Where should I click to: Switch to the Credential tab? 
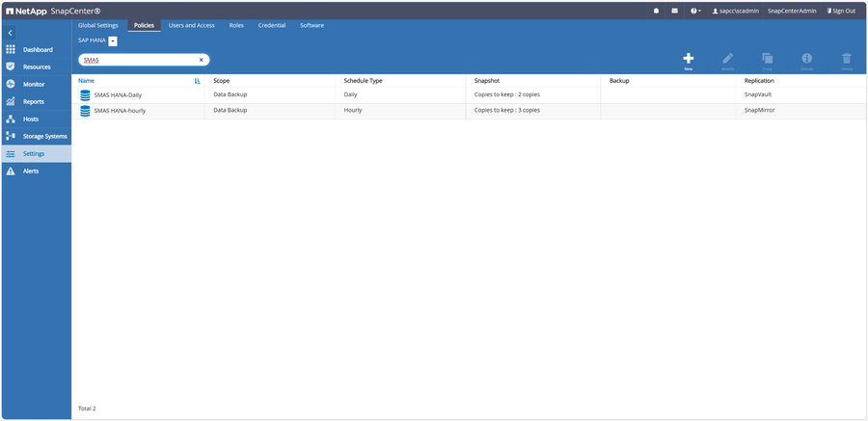[272, 25]
